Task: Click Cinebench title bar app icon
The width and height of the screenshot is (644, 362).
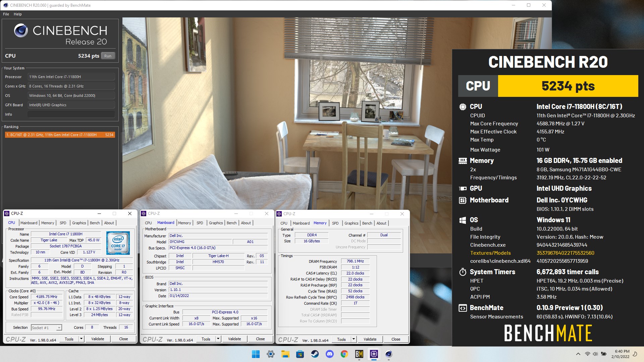Action: pyautogui.click(x=5, y=5)
